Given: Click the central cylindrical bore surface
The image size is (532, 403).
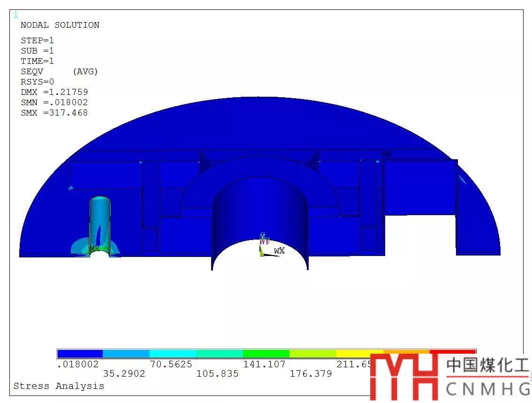Looking at the screenshot, I should [x=260, y=211].
